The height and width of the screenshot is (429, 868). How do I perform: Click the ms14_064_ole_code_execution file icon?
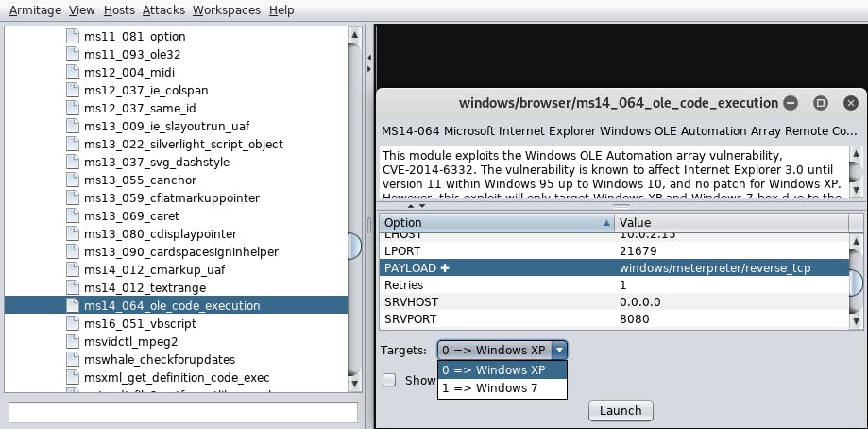(x=73, y=305)
